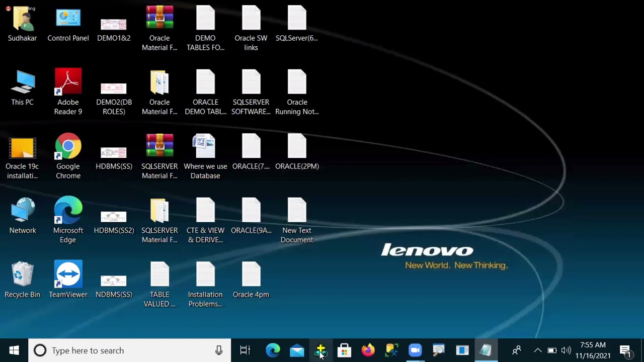Switch to the active notepad taskbar app
The image size is (644, 362).
tap(486, 350)
